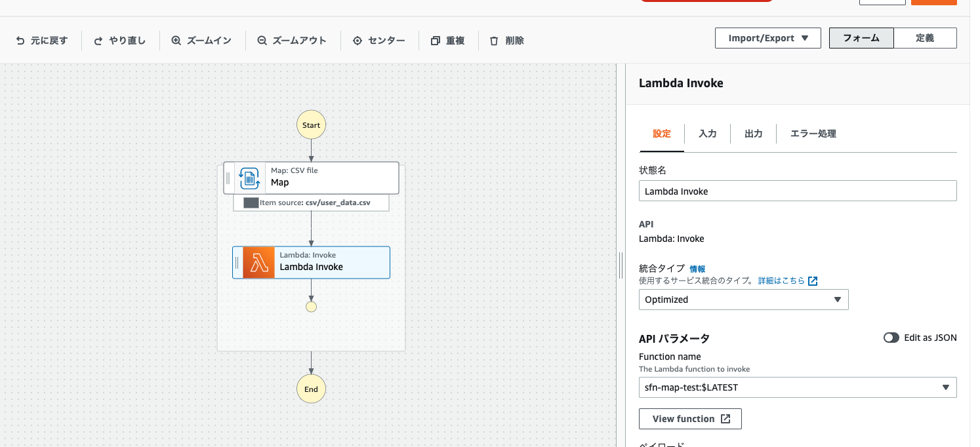Select the zoom-in (ズームイン) tool
The image size is (980, 447).
175,40
